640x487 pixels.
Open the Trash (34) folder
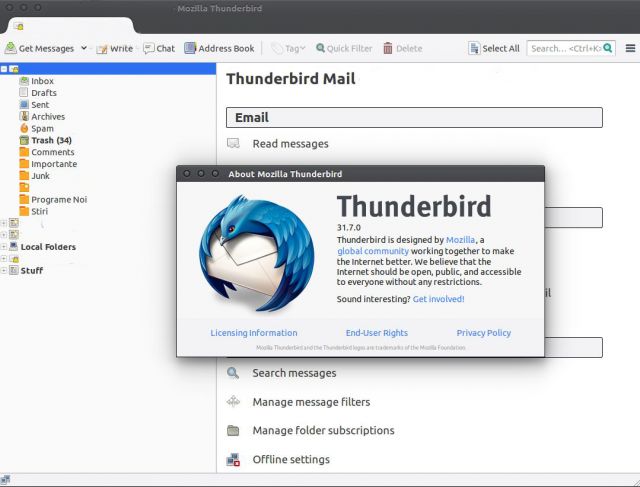click(x=51, y=140)
